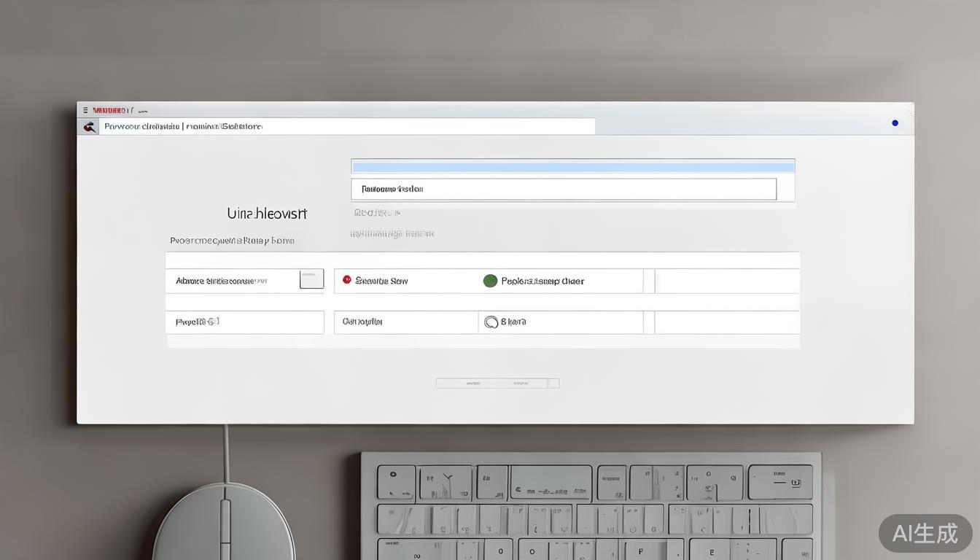
Task: Click the red circle icon in the first row
Action: 347,280
